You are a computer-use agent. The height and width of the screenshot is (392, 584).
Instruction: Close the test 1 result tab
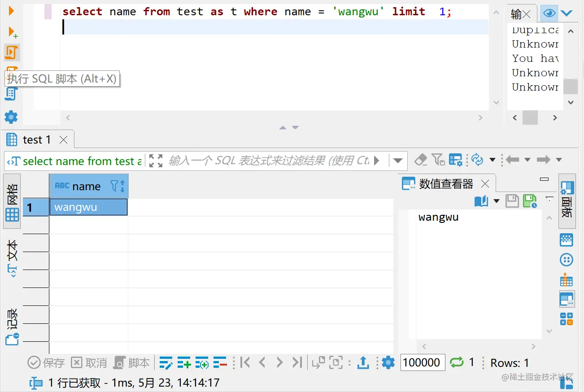coord(63,140)
